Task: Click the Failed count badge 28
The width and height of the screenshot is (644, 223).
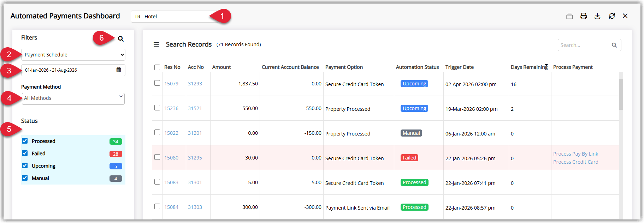Action: (x=116, y=154)
